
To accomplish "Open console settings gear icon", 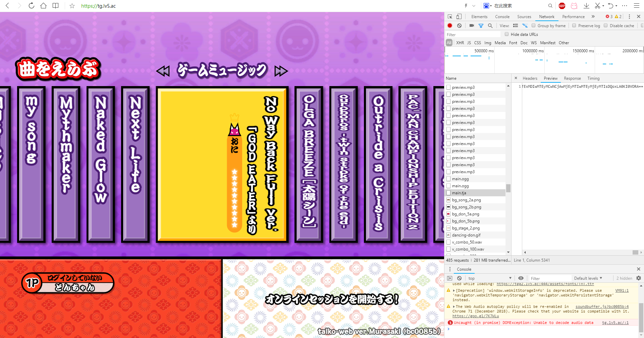I will click(639, 278).
